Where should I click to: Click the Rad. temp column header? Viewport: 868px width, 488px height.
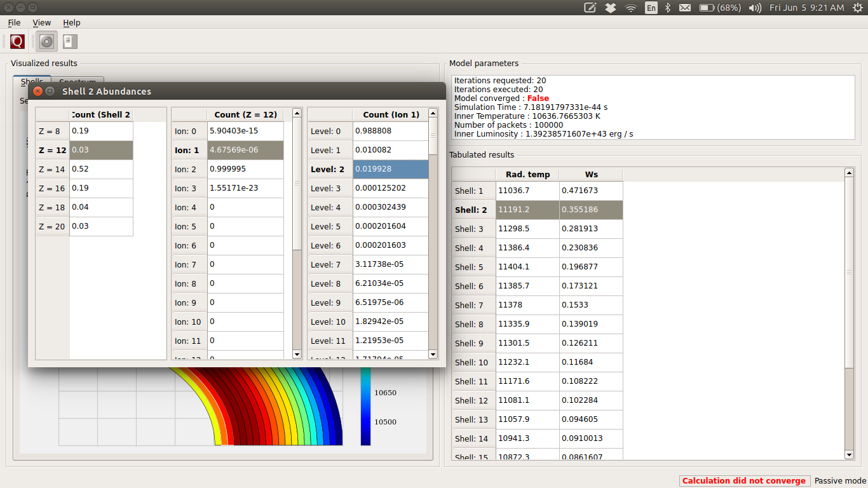[527, 175]
